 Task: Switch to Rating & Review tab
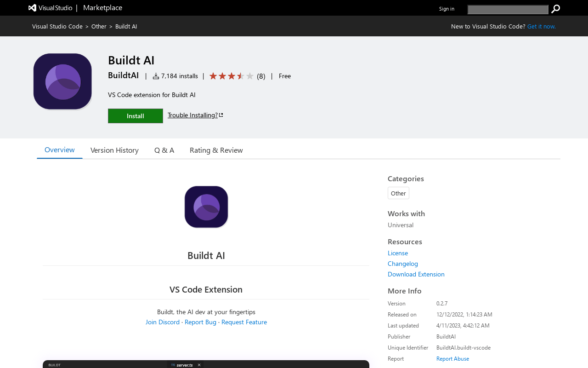point(216,150)
